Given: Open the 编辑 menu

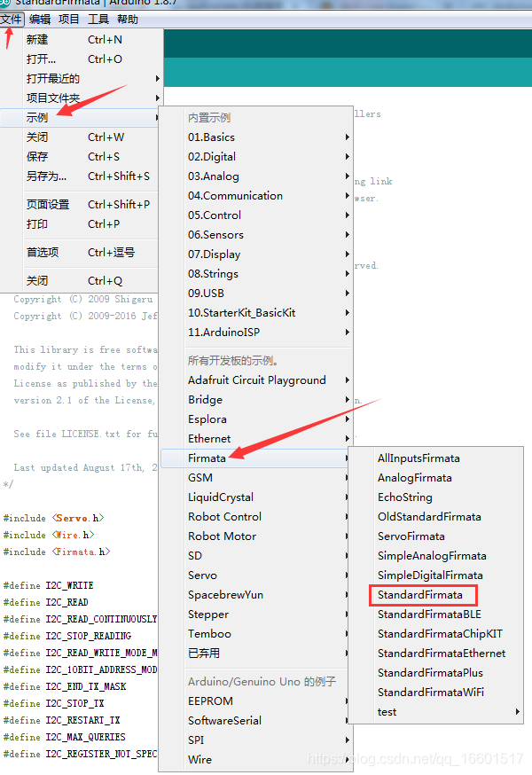Looking at the screenshot, I should [x=40, y=20].
